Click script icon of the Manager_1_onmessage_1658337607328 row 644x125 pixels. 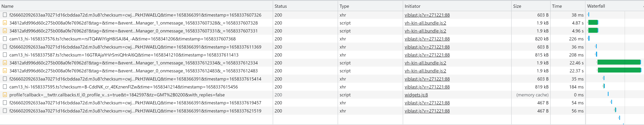click(x=5, y=23)
